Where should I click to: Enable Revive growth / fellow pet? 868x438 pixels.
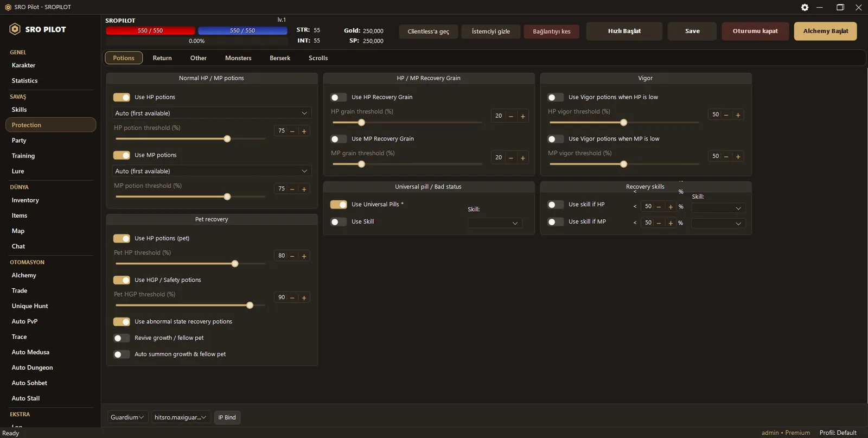pyautogui.click(x=122, y=338)
